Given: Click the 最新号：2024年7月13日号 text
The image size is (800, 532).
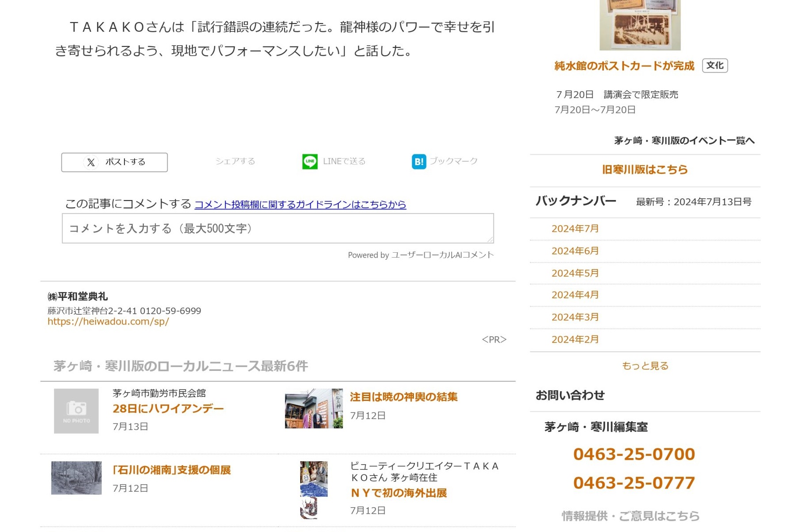Looking at the screenshot, I should 694,202.
